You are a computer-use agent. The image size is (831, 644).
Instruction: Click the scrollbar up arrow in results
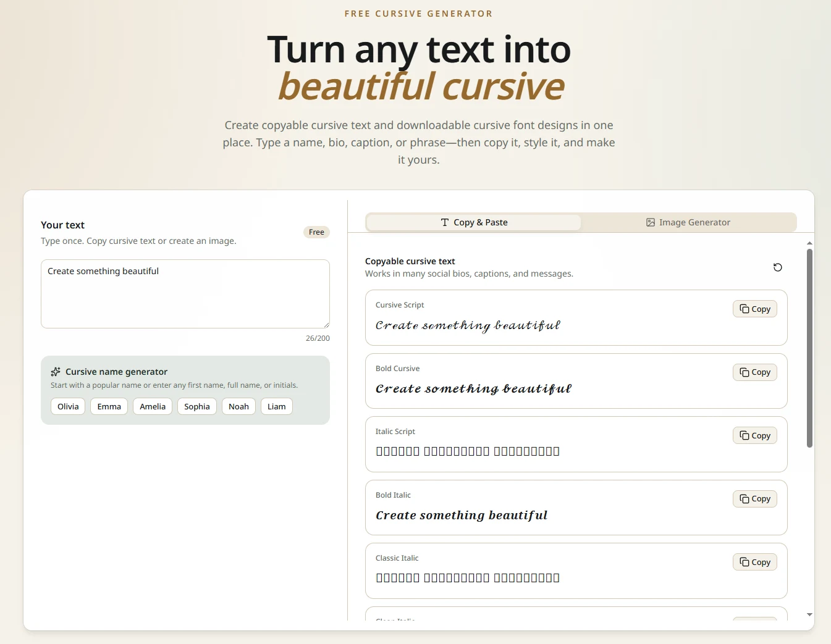point(809,243)
